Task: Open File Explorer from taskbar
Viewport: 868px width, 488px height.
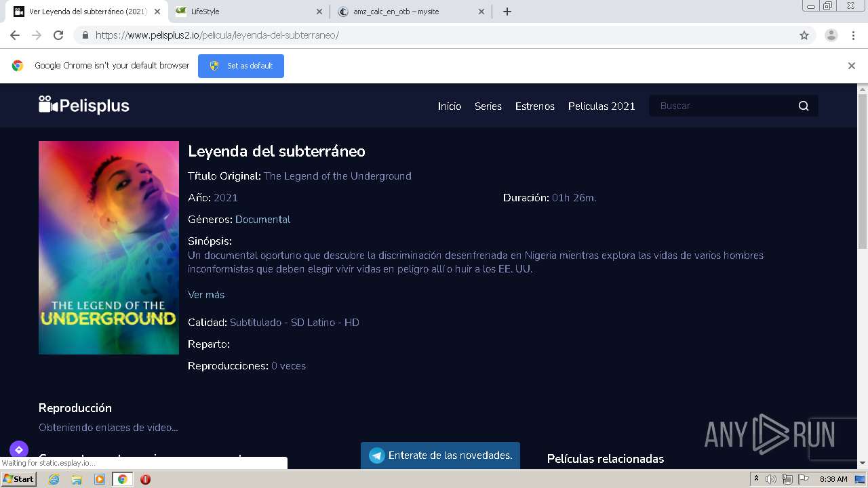Action: click(77, 479)
